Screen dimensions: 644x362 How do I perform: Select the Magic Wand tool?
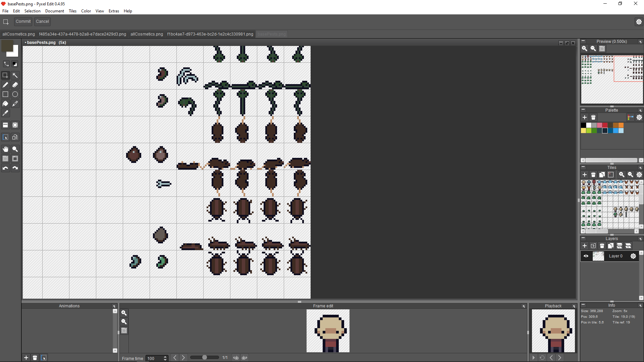(x=15, y=75)
